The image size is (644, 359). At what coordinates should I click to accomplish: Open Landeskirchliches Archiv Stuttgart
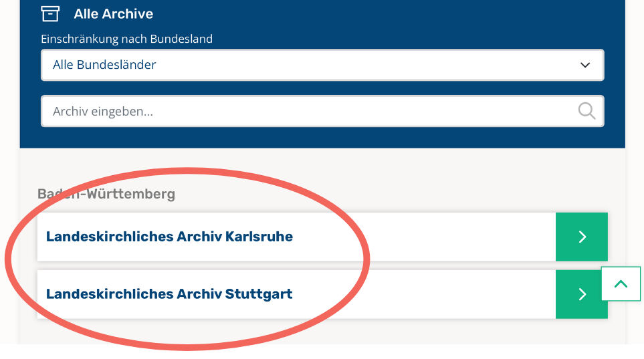coord(169,294)
